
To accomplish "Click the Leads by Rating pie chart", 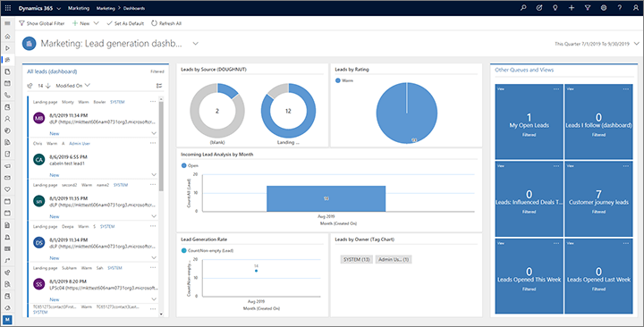I will 407,113.
